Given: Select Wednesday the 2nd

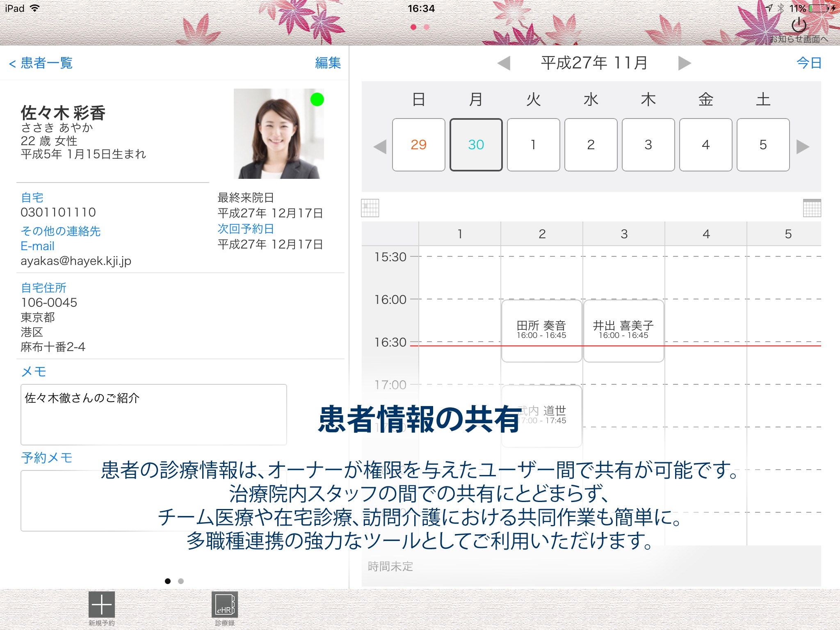Looking at the screenshot, I should [591, 145].
